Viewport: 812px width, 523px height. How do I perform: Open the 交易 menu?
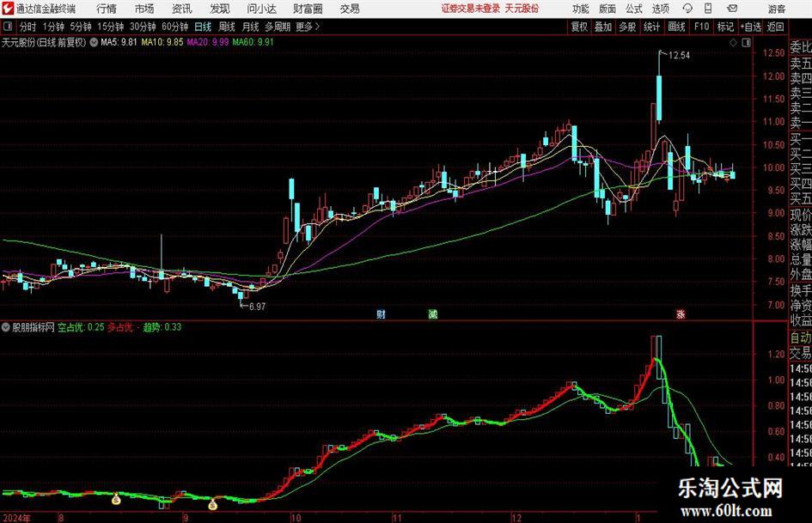350,9
